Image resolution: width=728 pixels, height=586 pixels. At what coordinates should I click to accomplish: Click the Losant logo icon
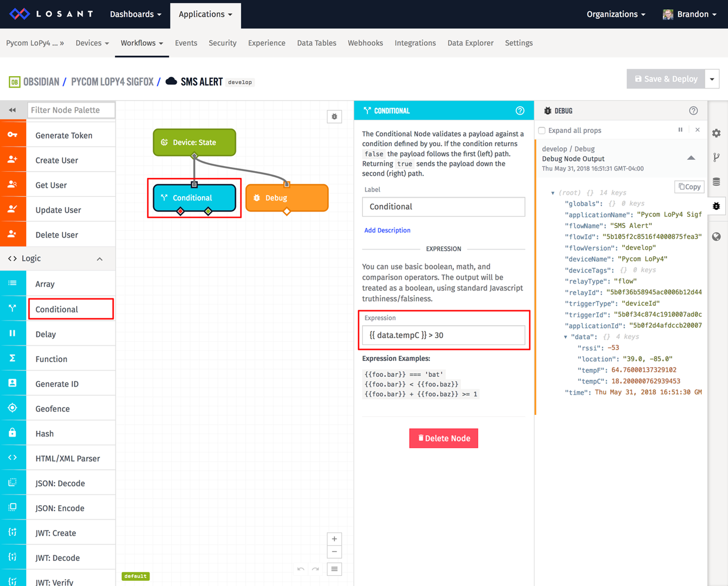point(19,14)
